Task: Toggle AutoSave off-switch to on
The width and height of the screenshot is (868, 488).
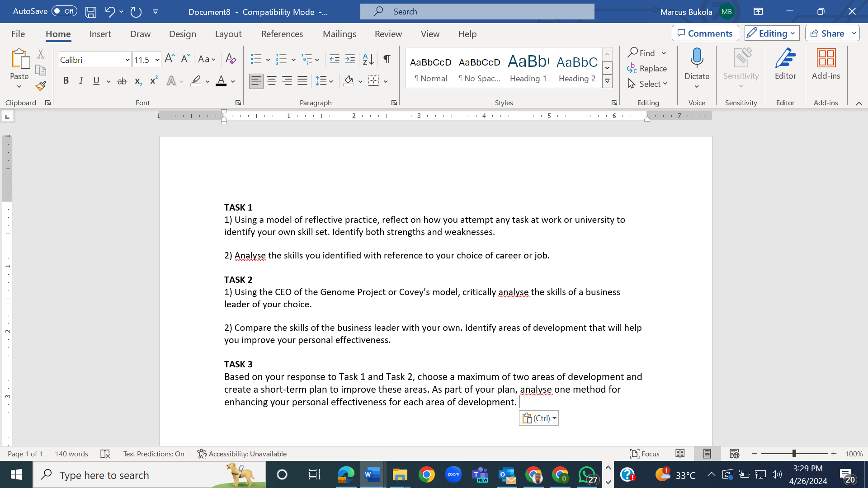Action: 64,11
